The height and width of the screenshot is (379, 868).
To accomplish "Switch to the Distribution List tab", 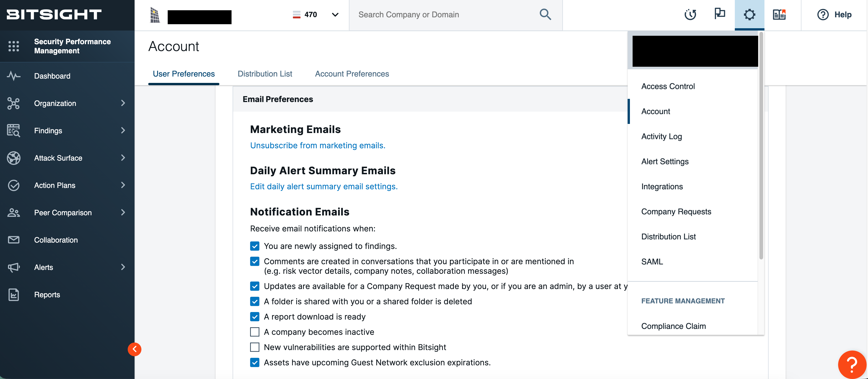I will (265, 74).
